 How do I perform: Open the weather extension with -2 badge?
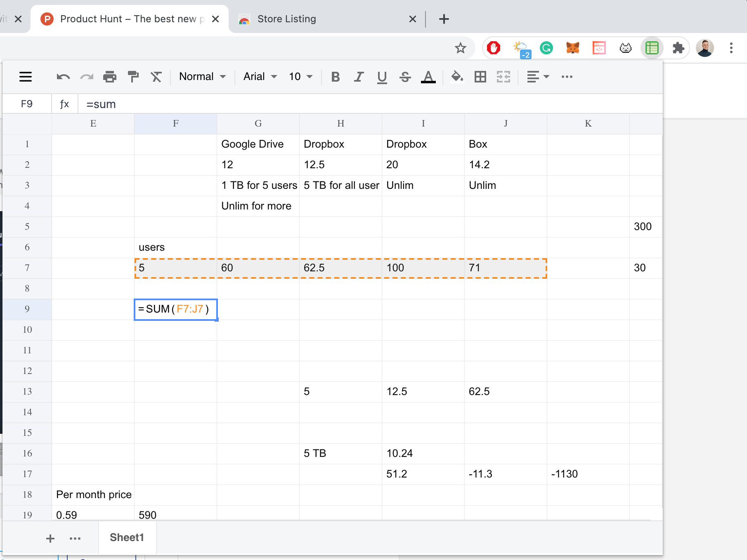pyautogui.click(x=521, y=49)
